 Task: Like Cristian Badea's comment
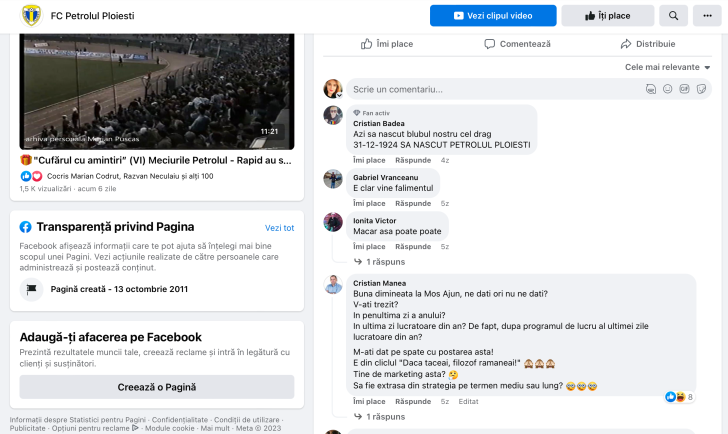tap(369, 160)
